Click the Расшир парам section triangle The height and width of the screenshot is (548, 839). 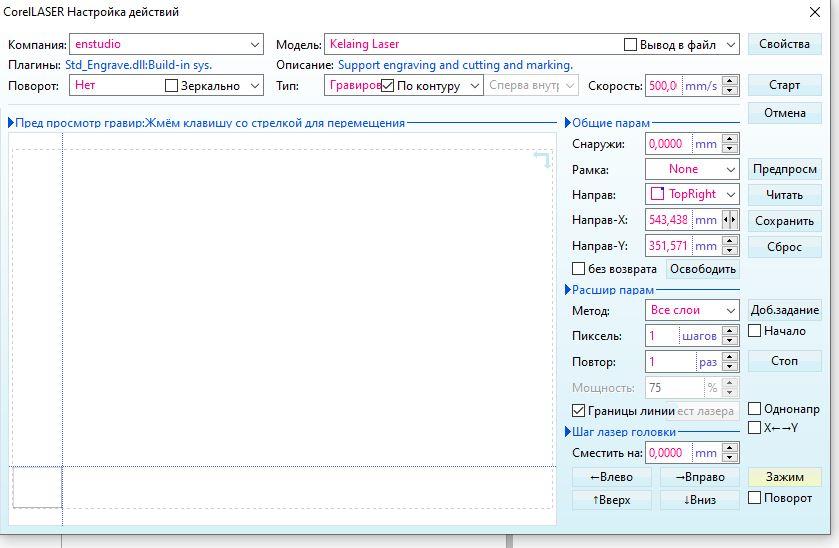click(x=568, y=290)
